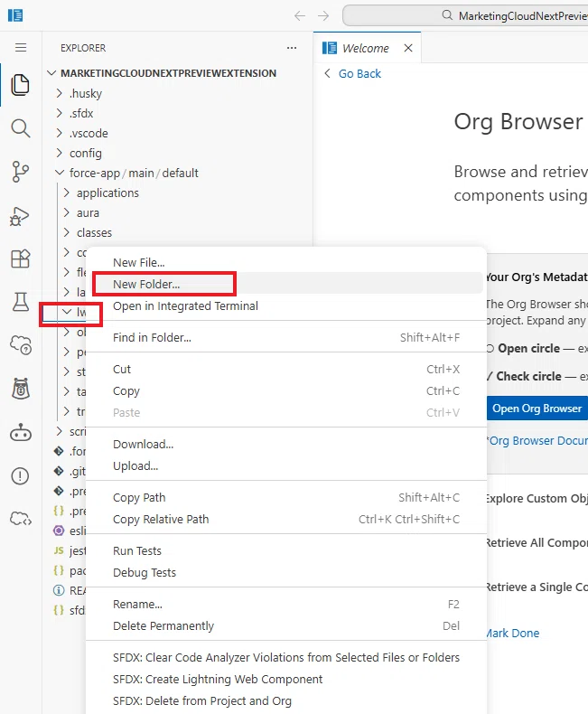This screenshot has height=714, width=588.
Task: Open the Extensions view
Action: click(x=21, y=258)
